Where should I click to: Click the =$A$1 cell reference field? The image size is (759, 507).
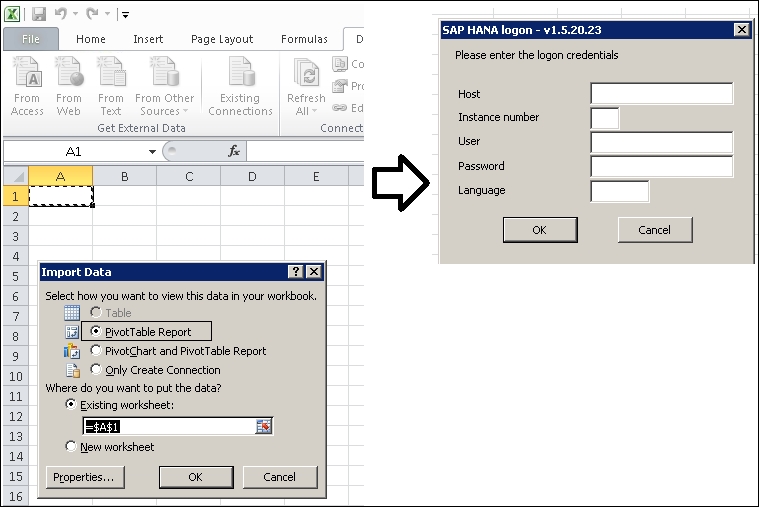click(169, 427)
